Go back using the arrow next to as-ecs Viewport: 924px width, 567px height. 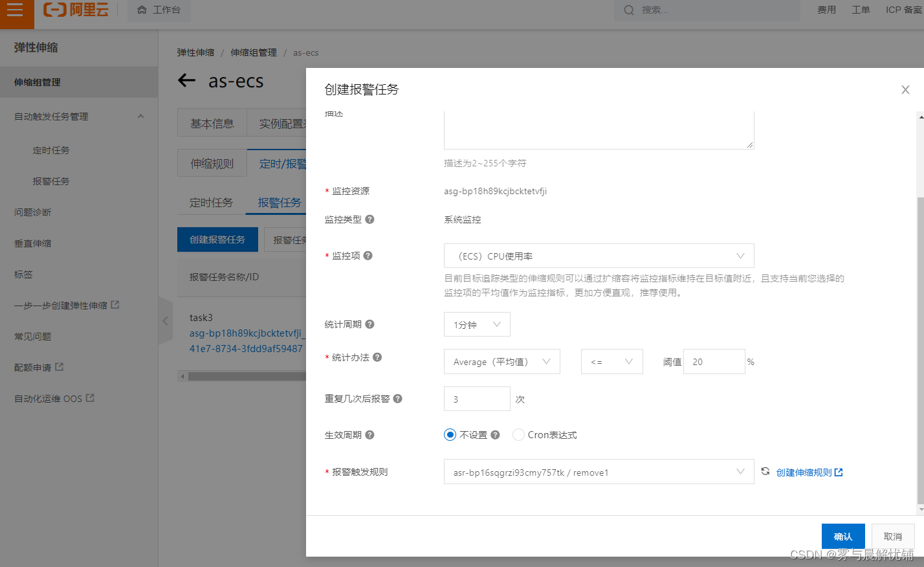tap(186, 80)
